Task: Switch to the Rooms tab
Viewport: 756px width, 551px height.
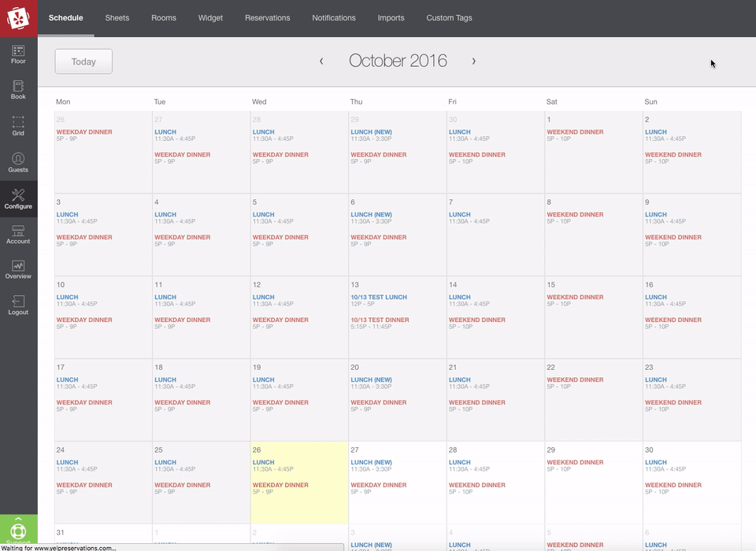Action: tap(164, 18)
